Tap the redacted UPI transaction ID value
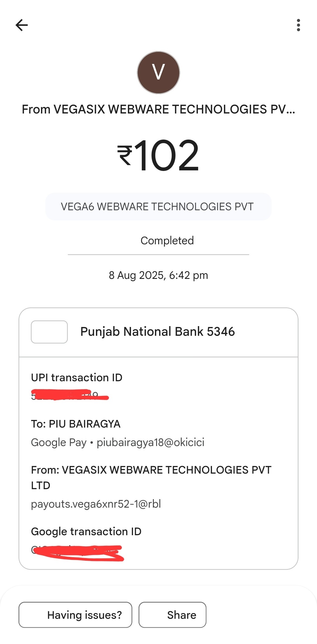 click(x=70, y=396)
